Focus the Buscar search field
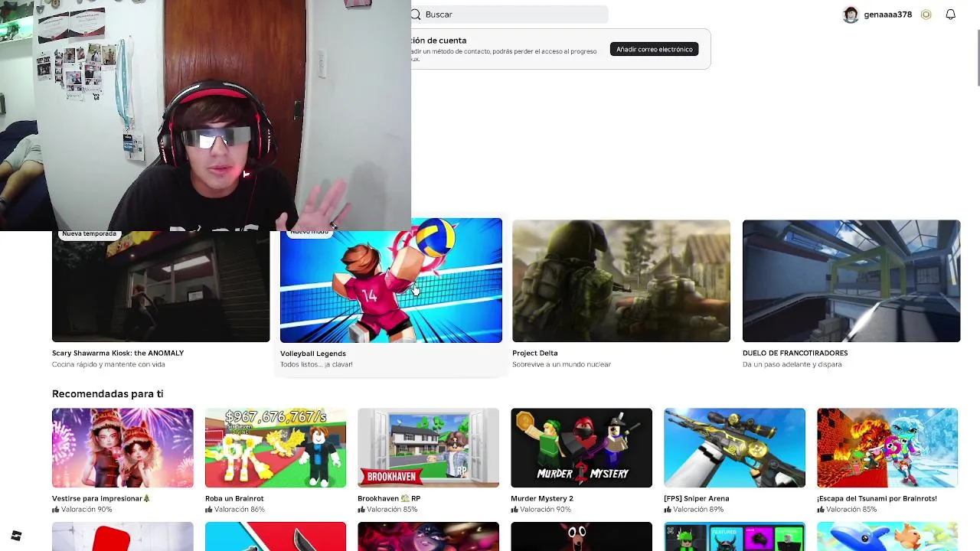 509,15
